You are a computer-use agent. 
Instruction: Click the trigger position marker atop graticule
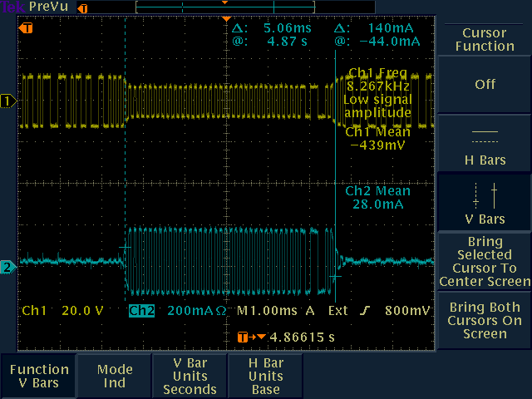click(x=226, y=19)
